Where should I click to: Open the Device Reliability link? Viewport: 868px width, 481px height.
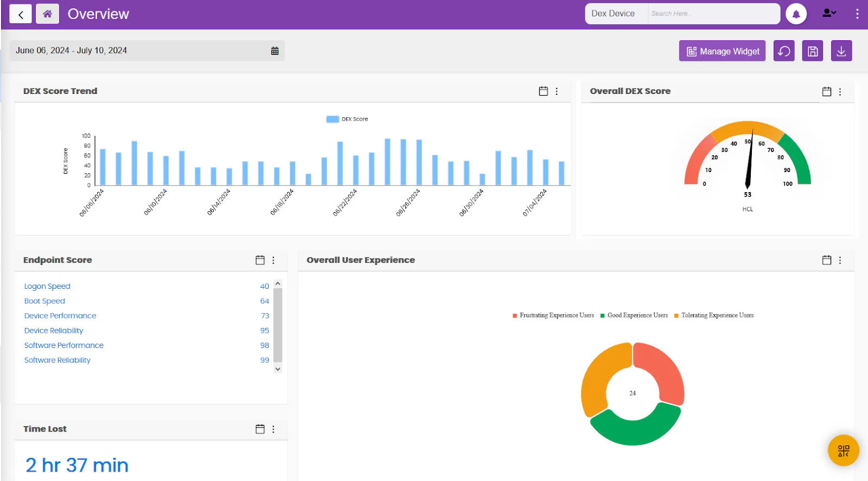54,330
